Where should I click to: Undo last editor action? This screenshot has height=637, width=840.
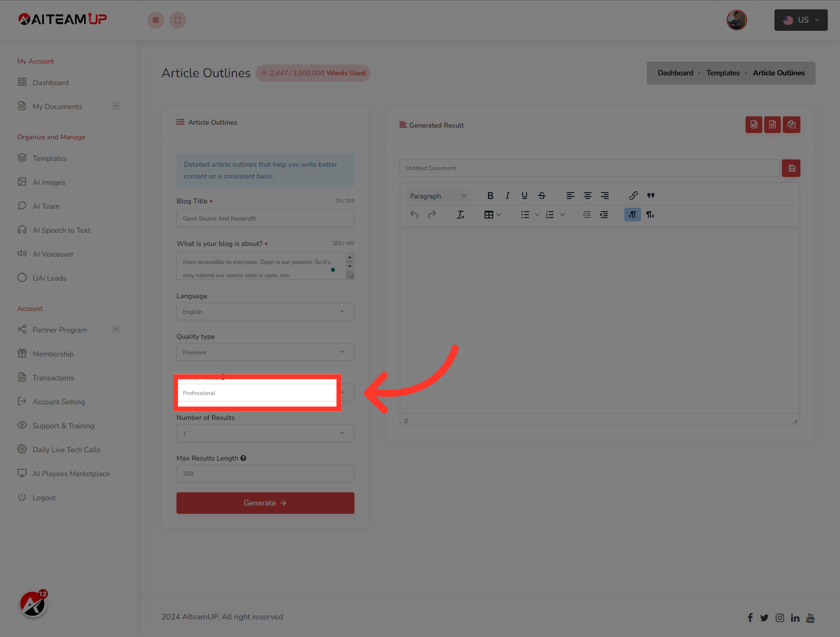pos(414,215)
